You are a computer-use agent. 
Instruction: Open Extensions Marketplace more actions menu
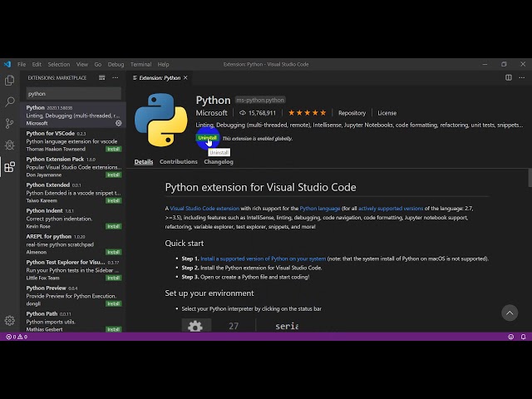116,77
